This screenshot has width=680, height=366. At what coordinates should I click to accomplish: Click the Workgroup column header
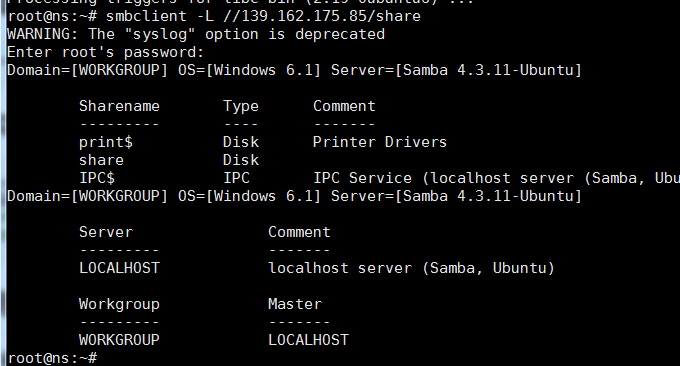119,304
